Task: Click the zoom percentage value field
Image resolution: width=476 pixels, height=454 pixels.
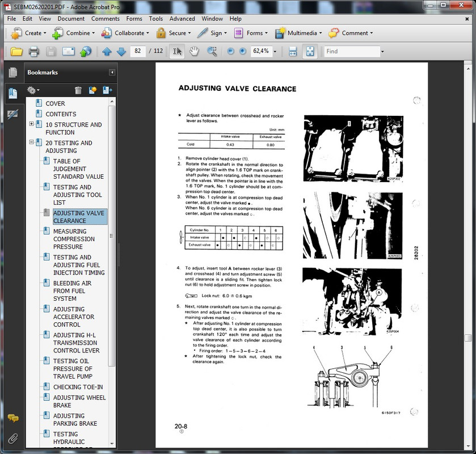Action: [261, 51]
